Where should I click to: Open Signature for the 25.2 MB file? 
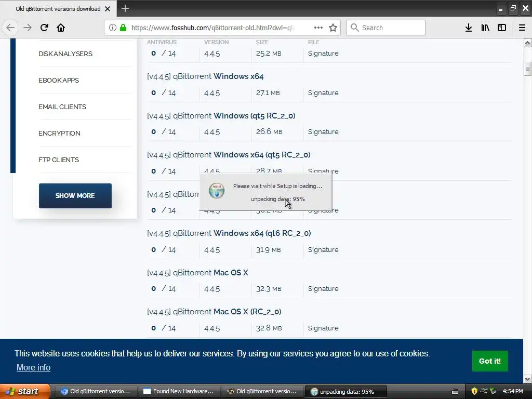(x=323, y=54)
